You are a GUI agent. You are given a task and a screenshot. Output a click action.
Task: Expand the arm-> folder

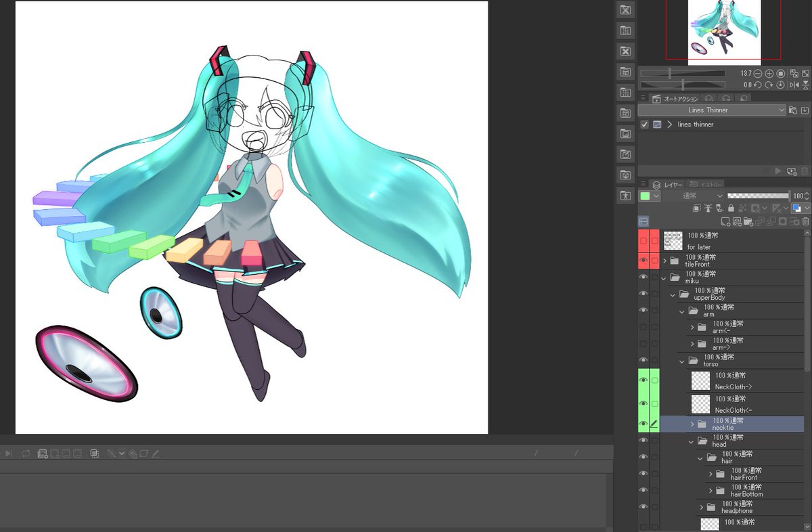(692, 344)
